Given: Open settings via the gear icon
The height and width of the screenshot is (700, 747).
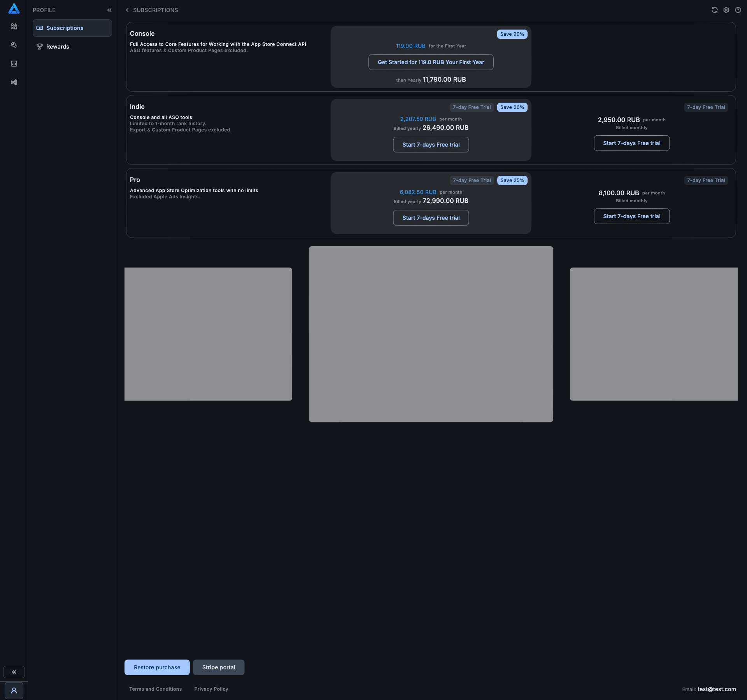Looking at the screenshot, I should 726,10.
